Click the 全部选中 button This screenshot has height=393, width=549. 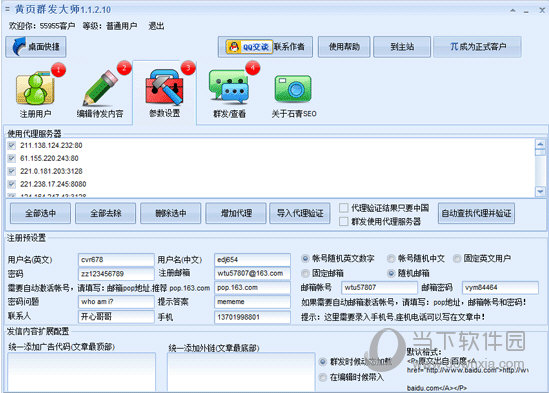40,213
